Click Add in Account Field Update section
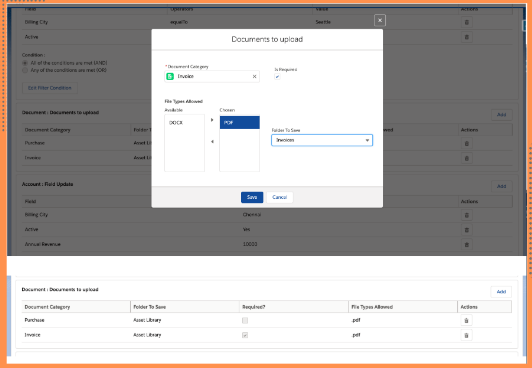532x368 pixels. click(501, 186)
